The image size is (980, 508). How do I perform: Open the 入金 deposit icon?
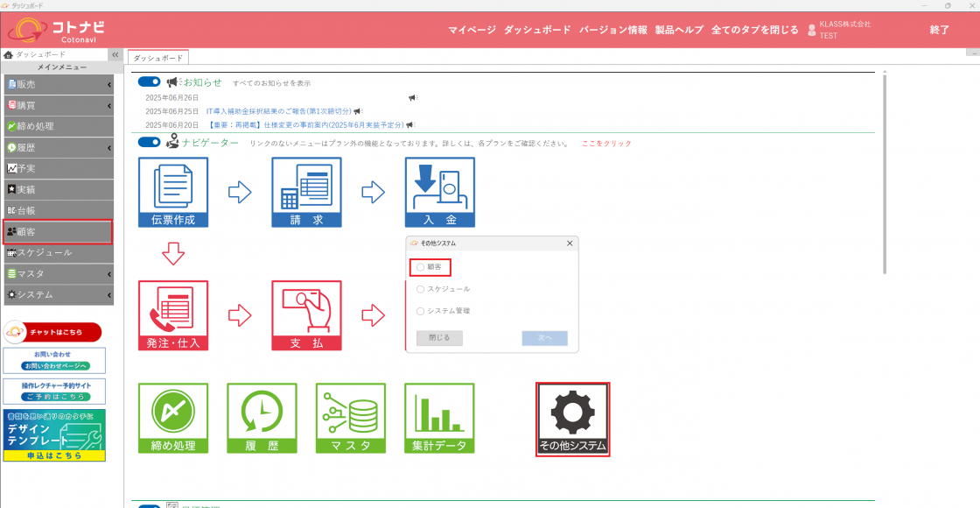click(439, 192)
